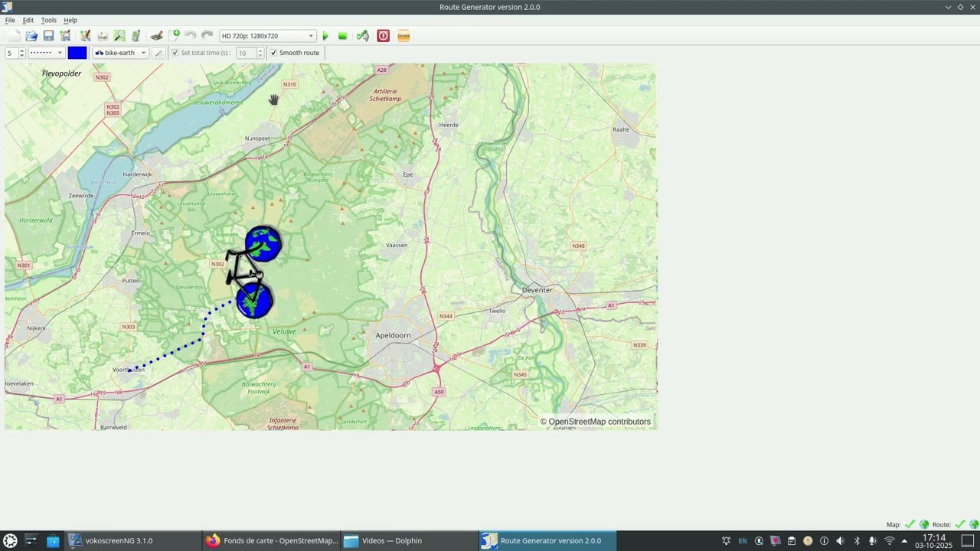Increase line width with stepper up arrow
980x551 pixels.
(22, 51)
